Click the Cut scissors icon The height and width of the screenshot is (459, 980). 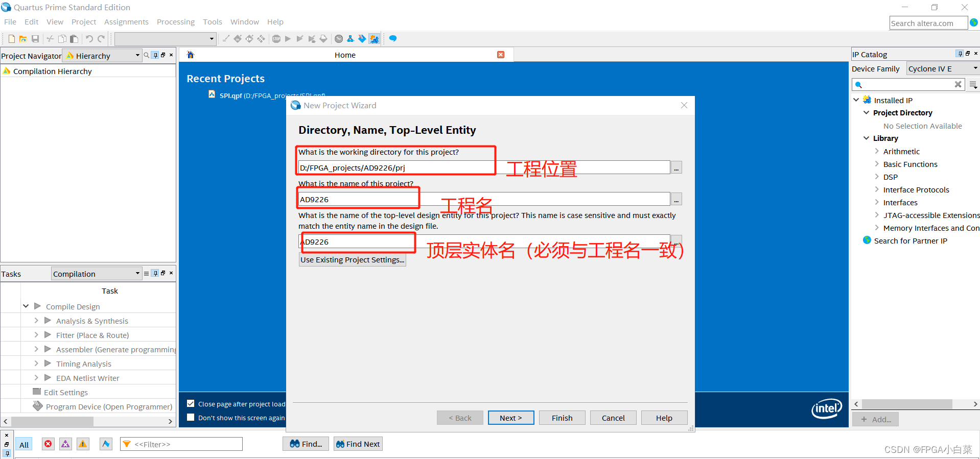50,39
